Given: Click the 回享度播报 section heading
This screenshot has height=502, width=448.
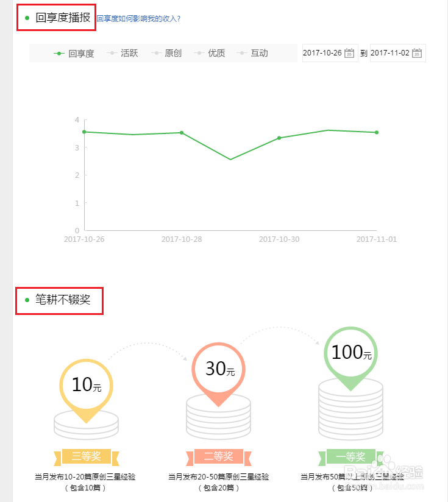Looking at the screenshot, I should click(x=63, y=18).
